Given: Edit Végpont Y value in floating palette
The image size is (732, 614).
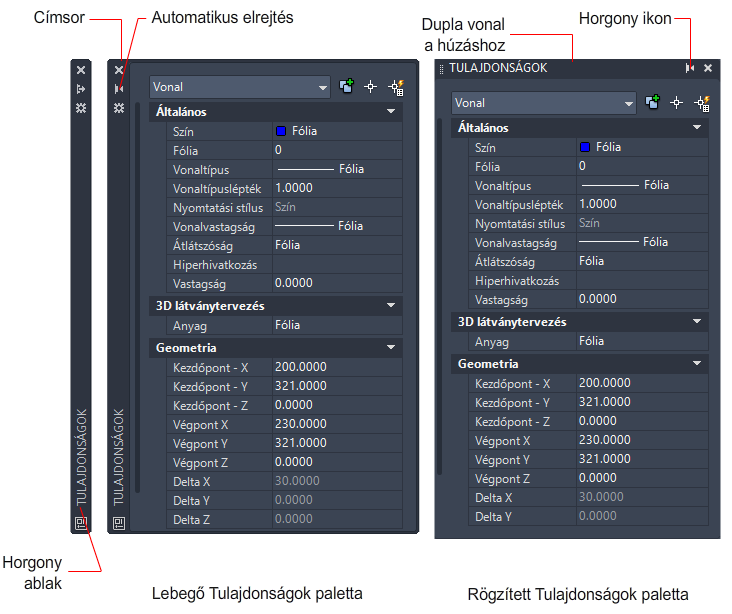Looking at the screenshot, I should 337,444.
